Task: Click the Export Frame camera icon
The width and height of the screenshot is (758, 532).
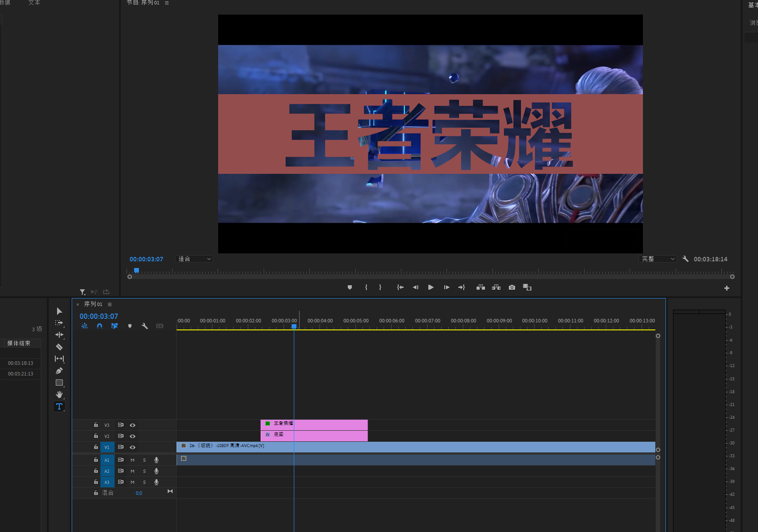Action: 512,287
